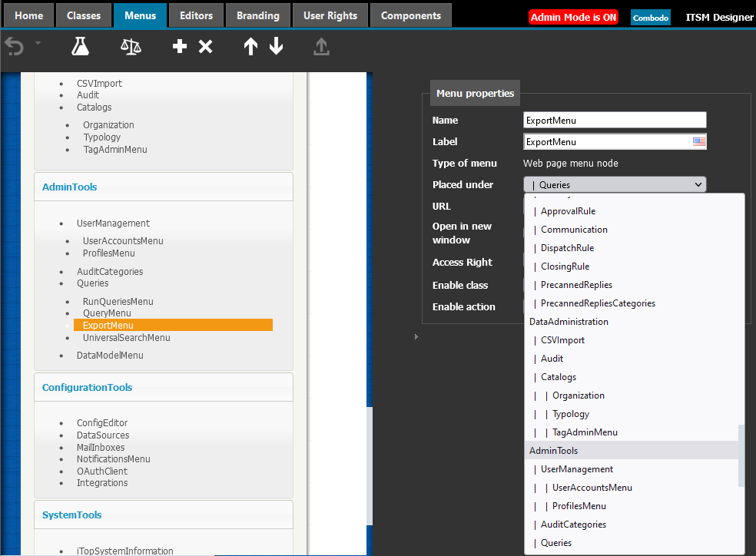This screenshot has height=556, width=756.
Task: Click the plus icon to add menu
Action: (180, 47)
